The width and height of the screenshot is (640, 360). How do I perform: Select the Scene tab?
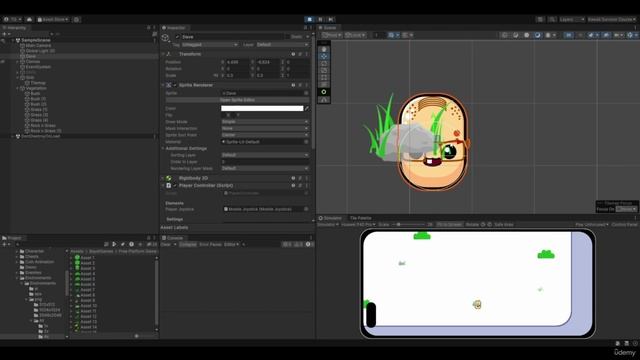point(328,28)
